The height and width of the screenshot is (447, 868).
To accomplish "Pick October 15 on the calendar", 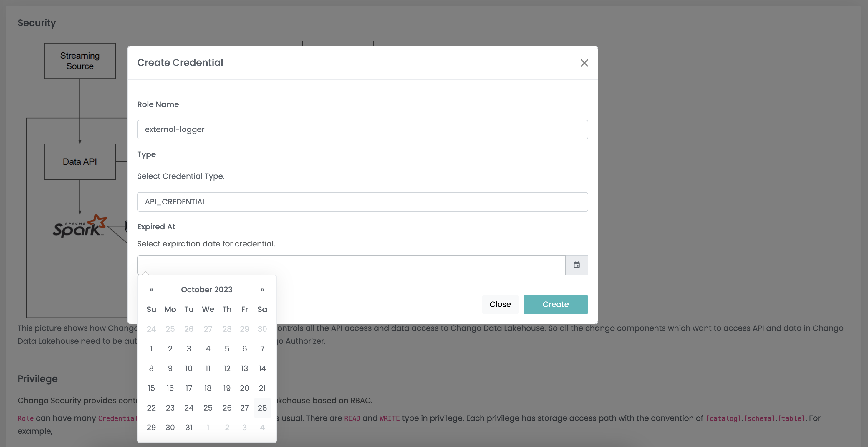I will [x=151, y=388].
